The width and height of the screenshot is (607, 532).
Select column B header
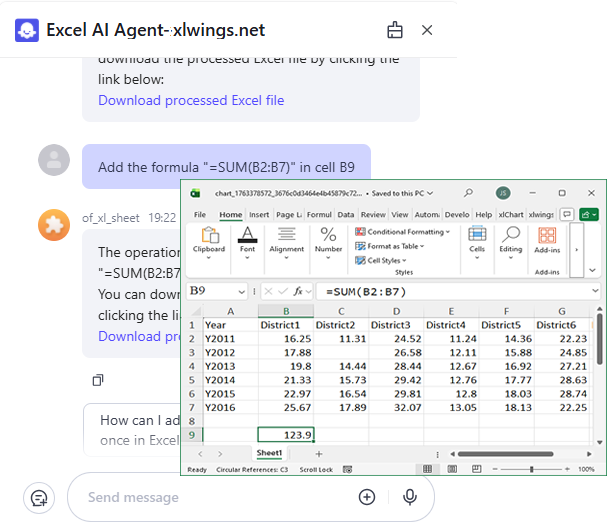tap(286, 311)
